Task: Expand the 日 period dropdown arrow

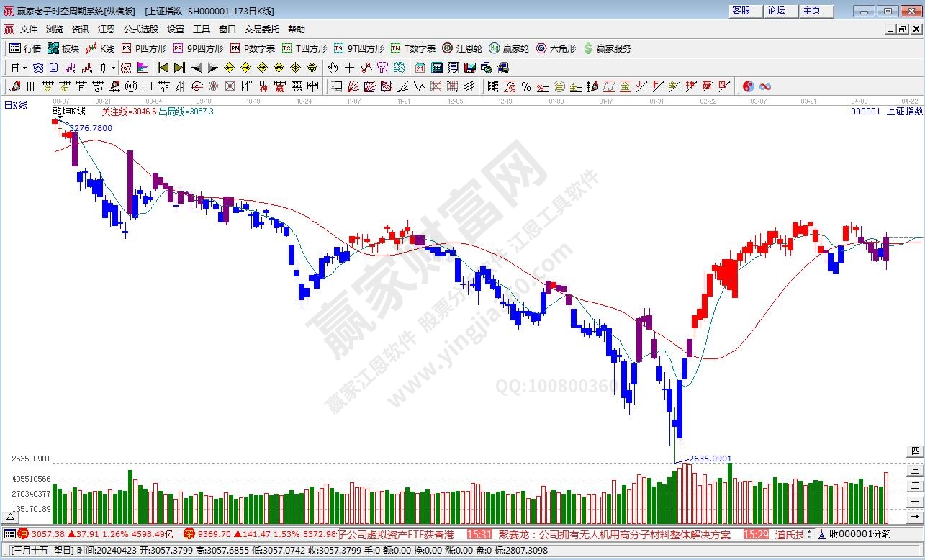Action: pos(24,68)
